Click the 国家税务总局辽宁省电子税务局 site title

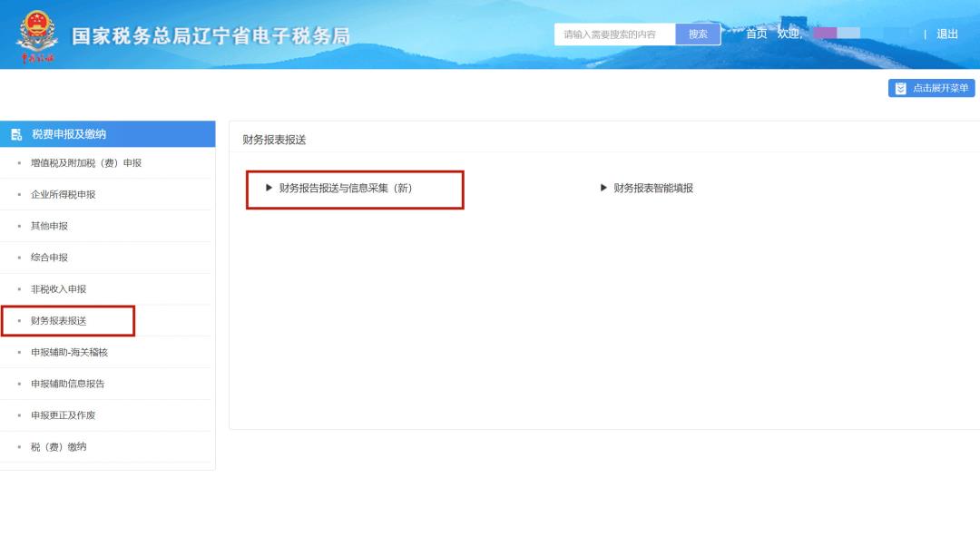tap(211, 36)
